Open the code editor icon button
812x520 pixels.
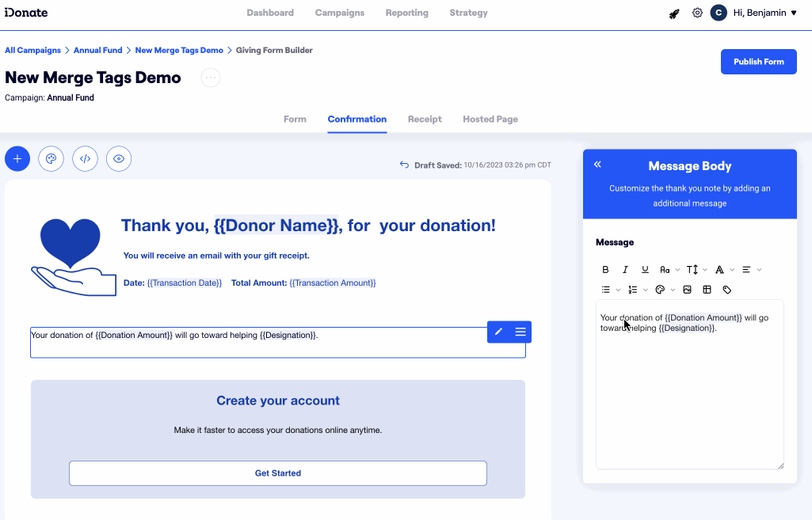tap(85, 158)
